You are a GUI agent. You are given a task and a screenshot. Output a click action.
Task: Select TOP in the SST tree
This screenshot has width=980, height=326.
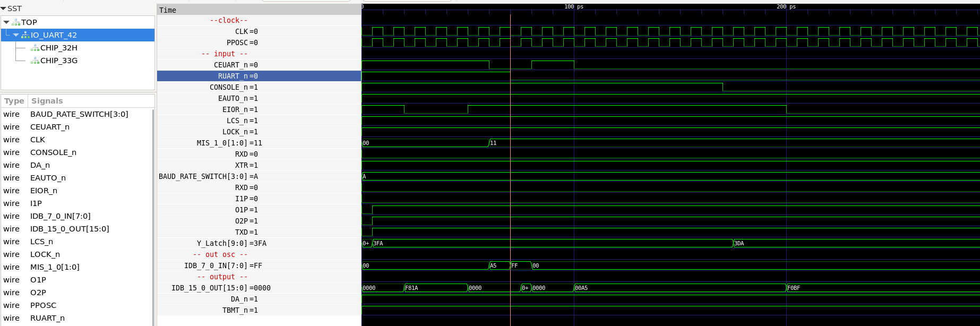click(29, 22)
